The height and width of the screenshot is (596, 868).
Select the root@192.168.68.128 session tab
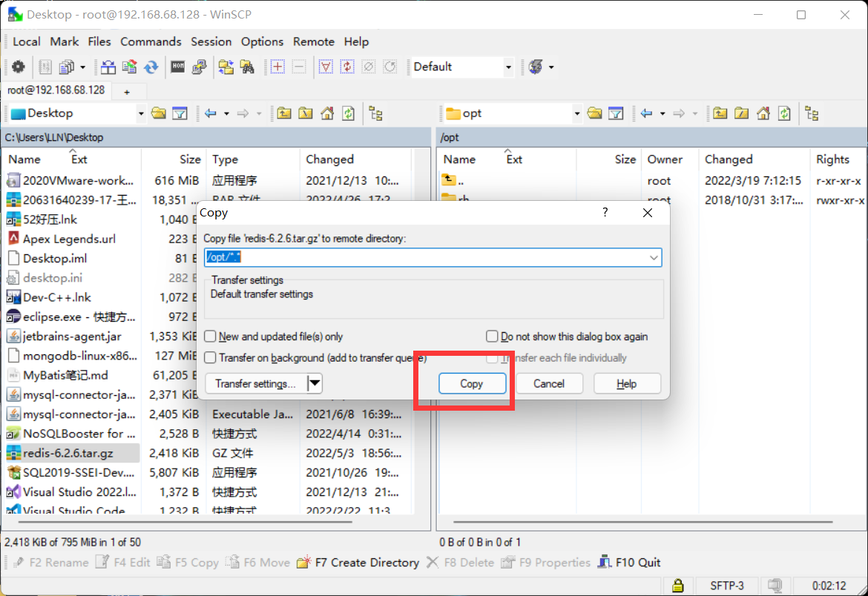pyautogui.click(x=56, y=90)
